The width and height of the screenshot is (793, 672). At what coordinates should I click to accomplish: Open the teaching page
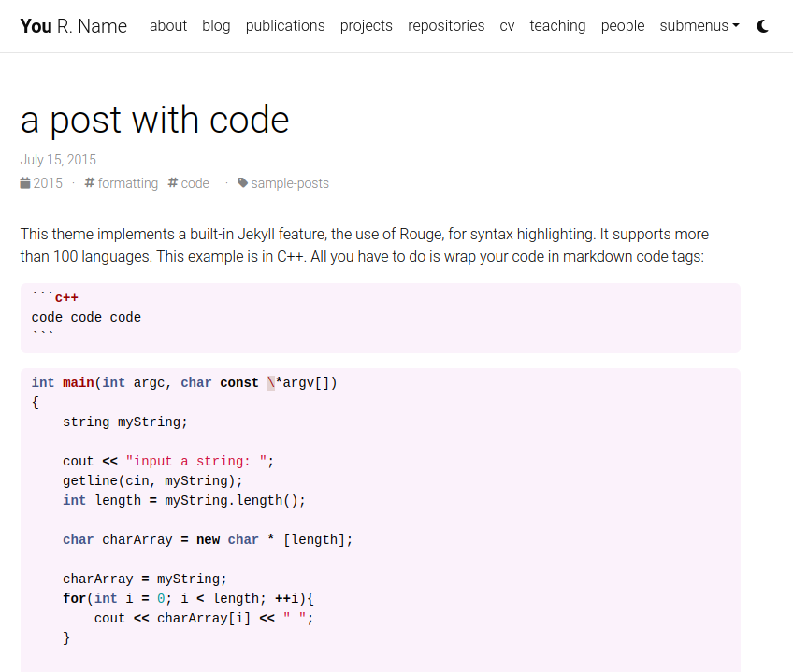557,26
